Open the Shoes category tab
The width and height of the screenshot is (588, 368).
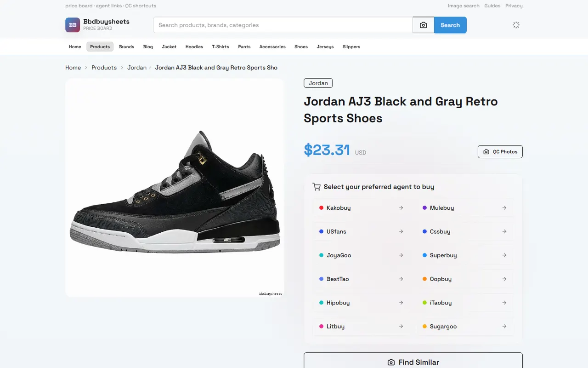pos(301,47)
